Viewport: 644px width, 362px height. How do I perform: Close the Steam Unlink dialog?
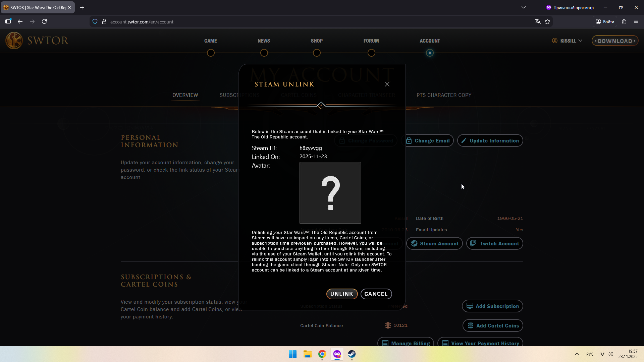coord(387,84)
